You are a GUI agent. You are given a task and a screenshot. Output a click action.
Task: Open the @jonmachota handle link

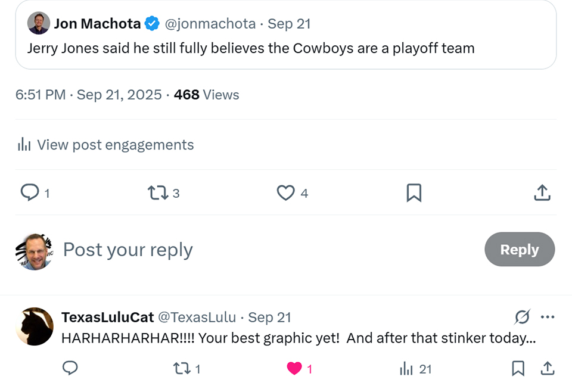click(x=209, y=24)
